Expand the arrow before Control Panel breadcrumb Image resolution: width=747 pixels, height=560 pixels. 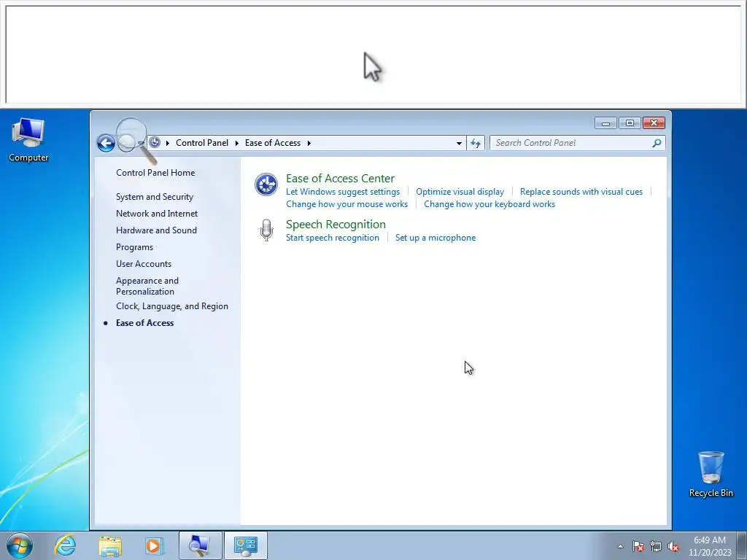coord(168,143)
